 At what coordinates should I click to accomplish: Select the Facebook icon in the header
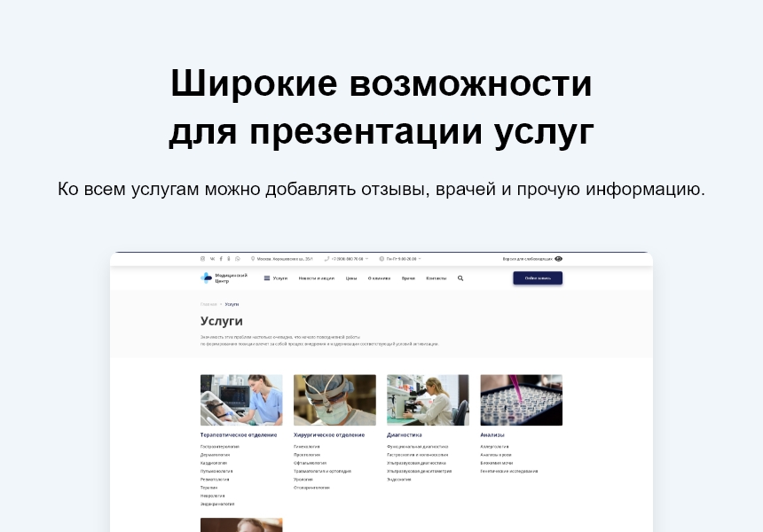click(221, 258)
